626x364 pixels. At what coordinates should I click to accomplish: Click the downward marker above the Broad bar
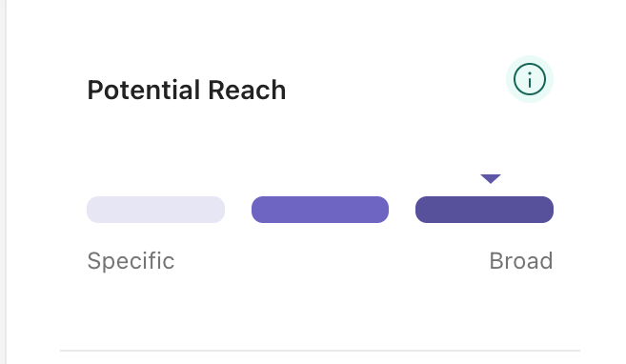[x=491, y=178]
